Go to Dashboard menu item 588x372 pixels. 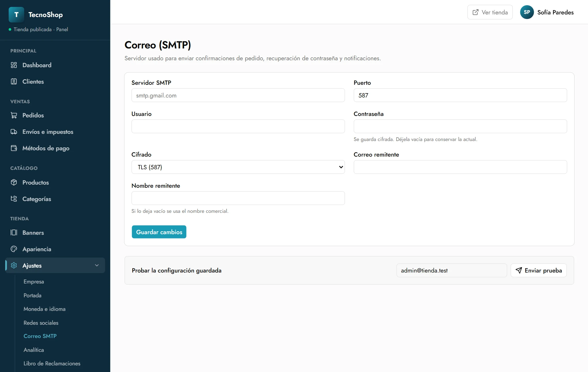coord(55,65)
